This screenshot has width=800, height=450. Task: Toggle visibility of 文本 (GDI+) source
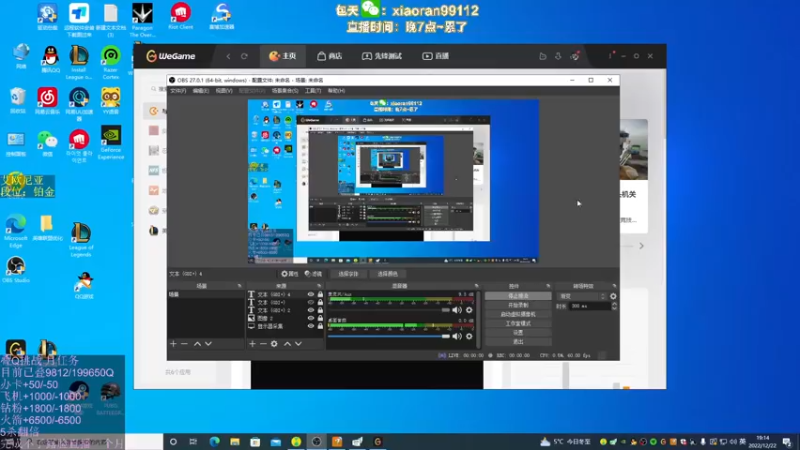coord(311,302)
